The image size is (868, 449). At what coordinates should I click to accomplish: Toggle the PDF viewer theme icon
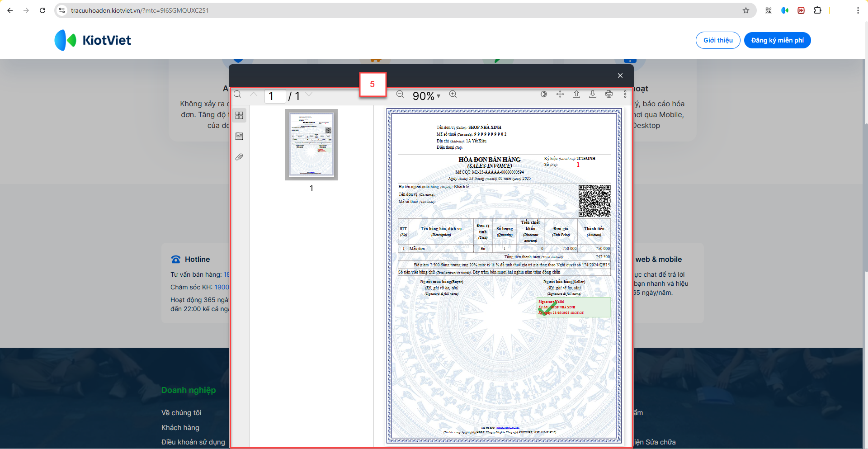pyautogui.click(x=544, y=94)
